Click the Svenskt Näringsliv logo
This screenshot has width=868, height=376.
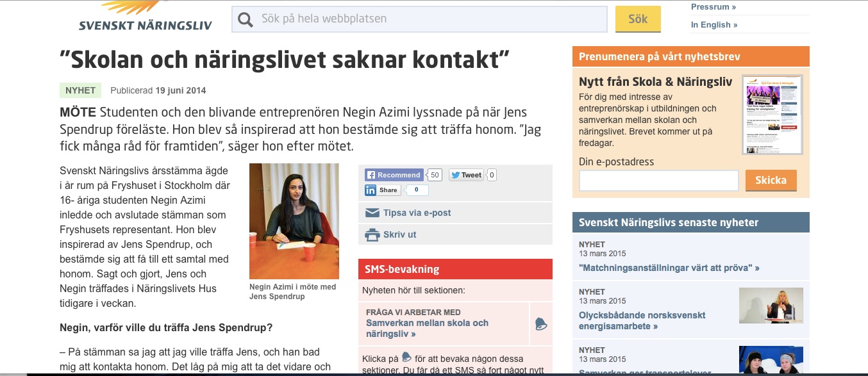click(x=145, y=18)
